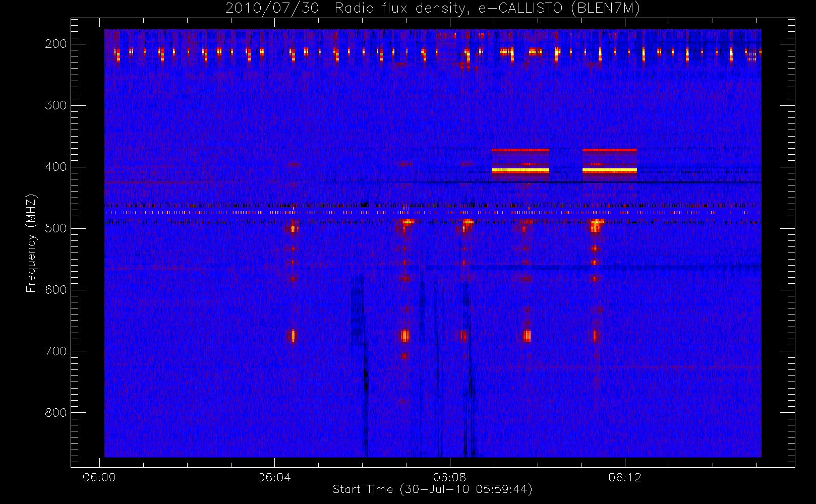
Task: Click the 500 frequency tick label
Action: pos(55,228)
